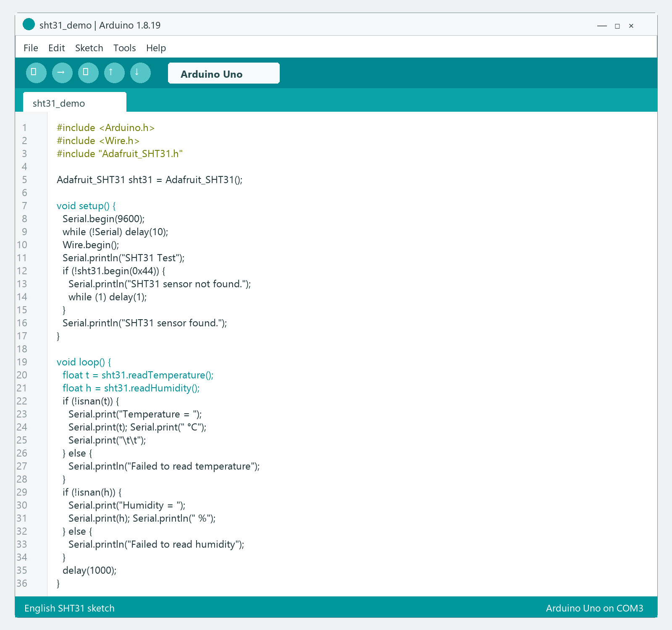Screen dimensions: 672x630
Task: Click the 'if (!isnan(h)) {' line
Action: click(92, 492)
